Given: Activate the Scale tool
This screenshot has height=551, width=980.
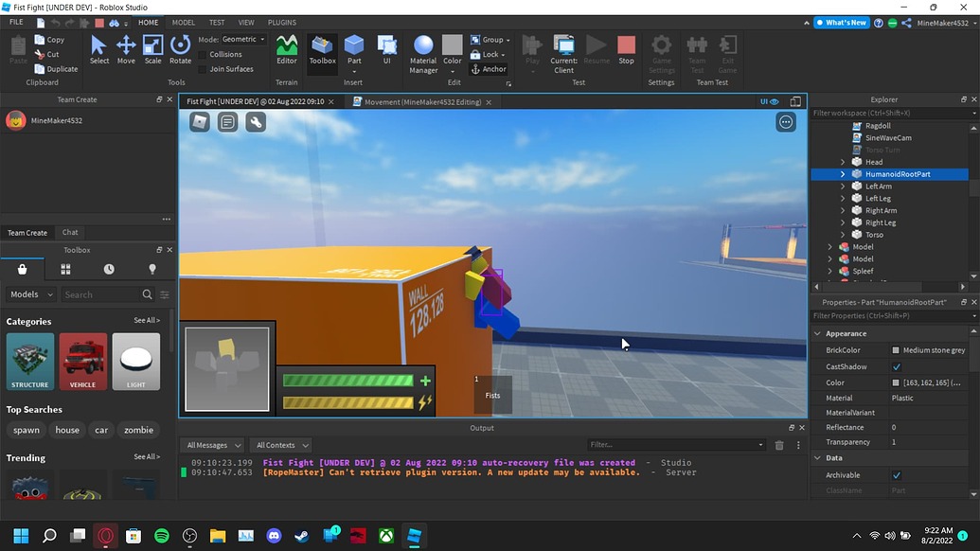Looking at the screenshot, I should 152,49.
